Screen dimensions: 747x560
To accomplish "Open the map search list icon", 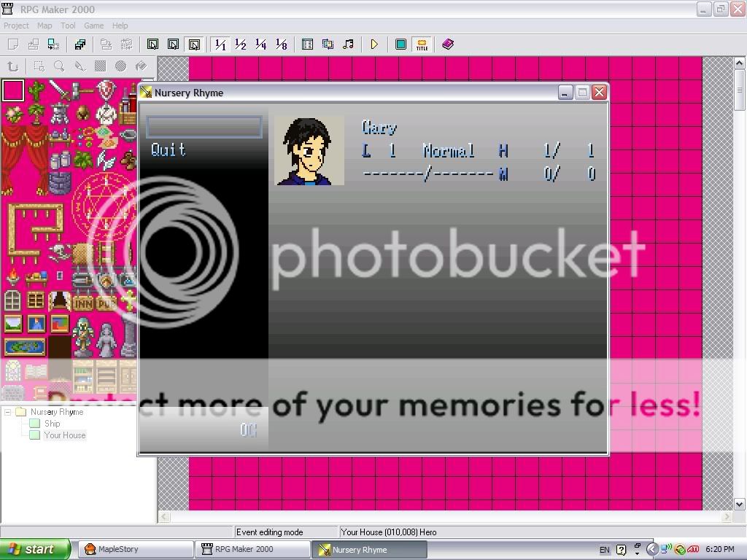I will [x=307, y=44].
